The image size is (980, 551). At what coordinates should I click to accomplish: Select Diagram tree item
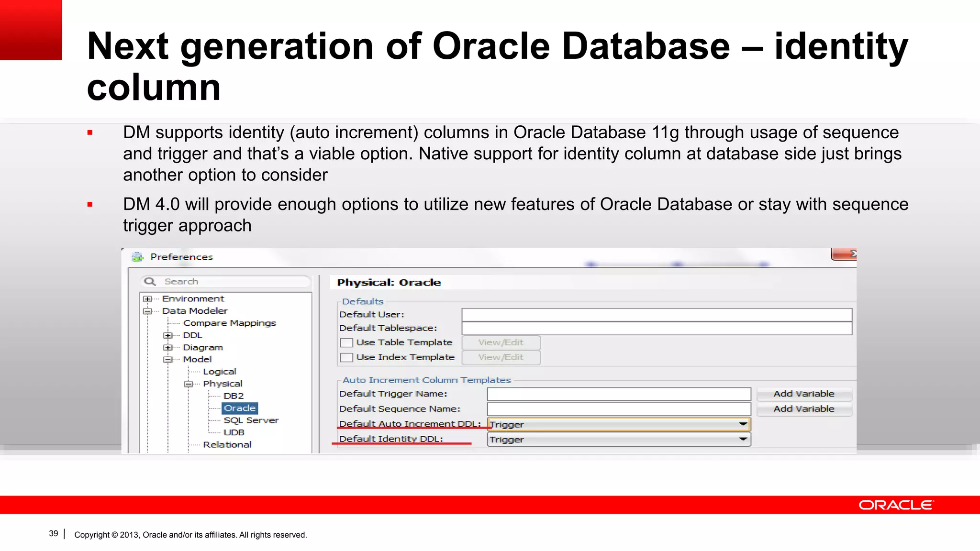203,348
